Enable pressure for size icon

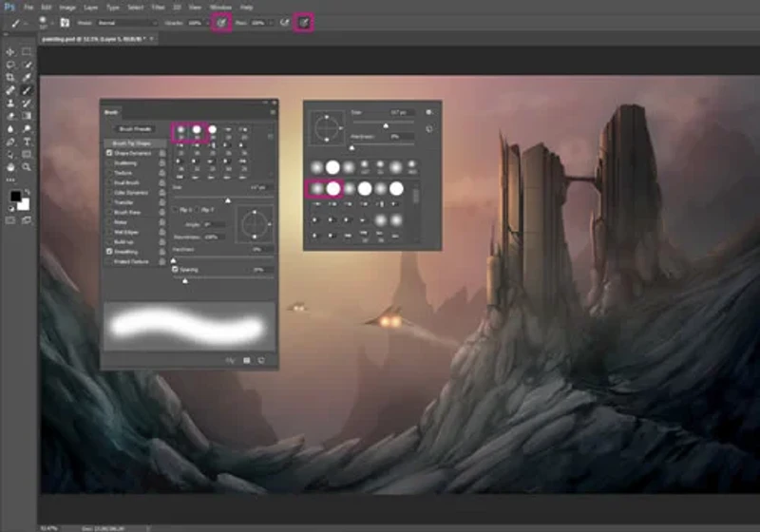pos(303,23)
